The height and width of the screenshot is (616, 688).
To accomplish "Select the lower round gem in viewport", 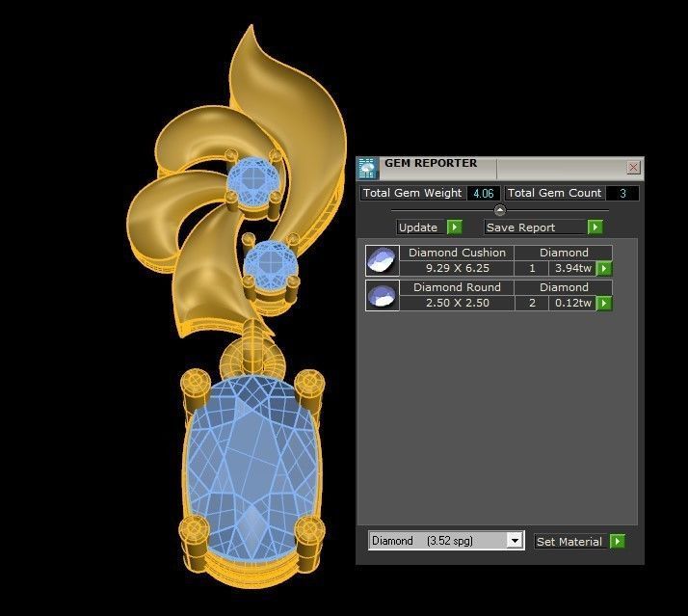I will (x=270, y=265).
